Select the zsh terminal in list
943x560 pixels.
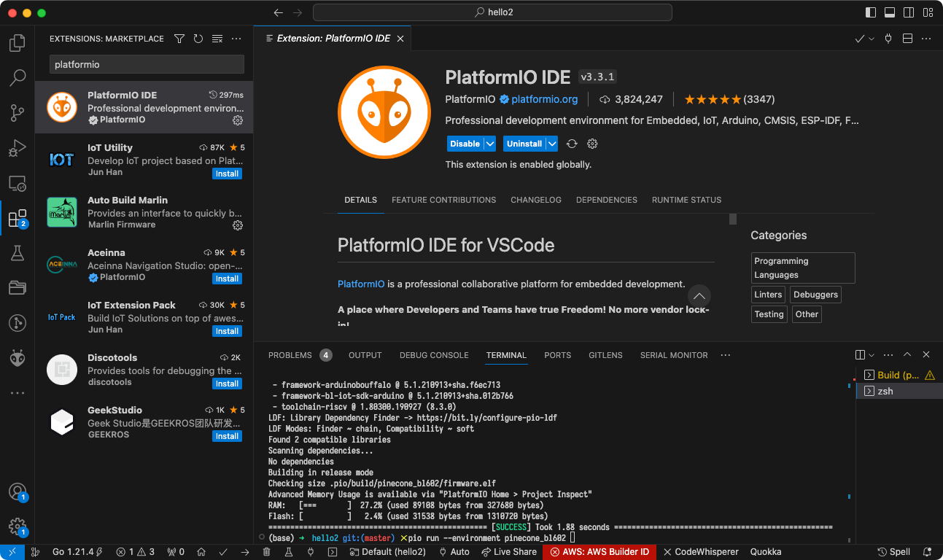899,391
